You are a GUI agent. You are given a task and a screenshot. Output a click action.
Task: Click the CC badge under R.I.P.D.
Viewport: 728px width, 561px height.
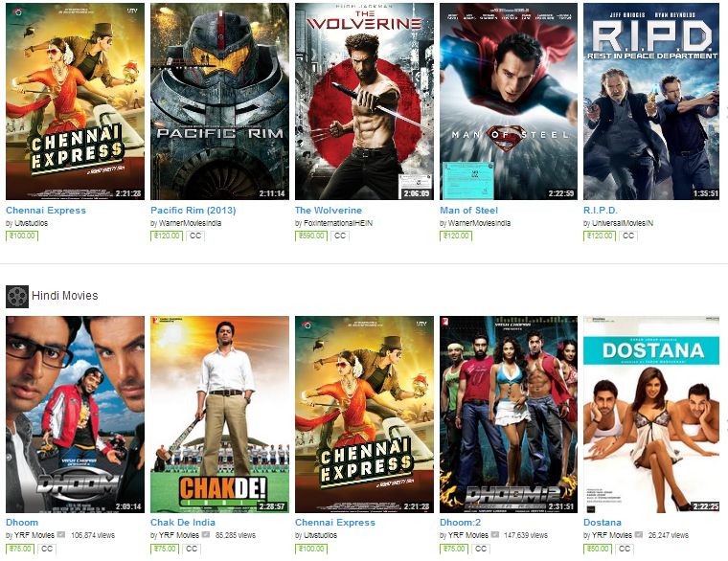(627, 236)
